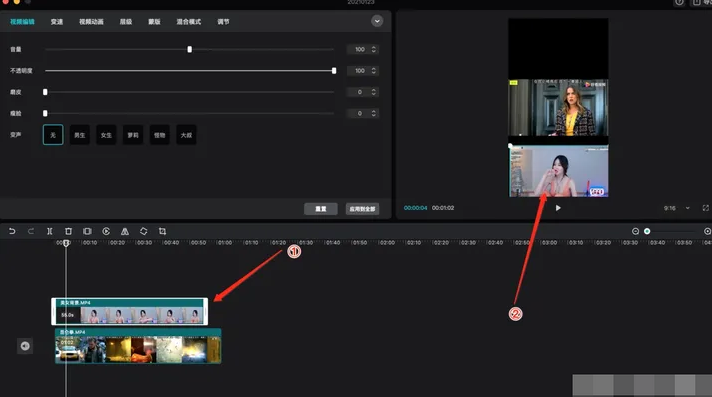Click the 不透明度 slider handle
712x397 pixels.
click(334, 70)
